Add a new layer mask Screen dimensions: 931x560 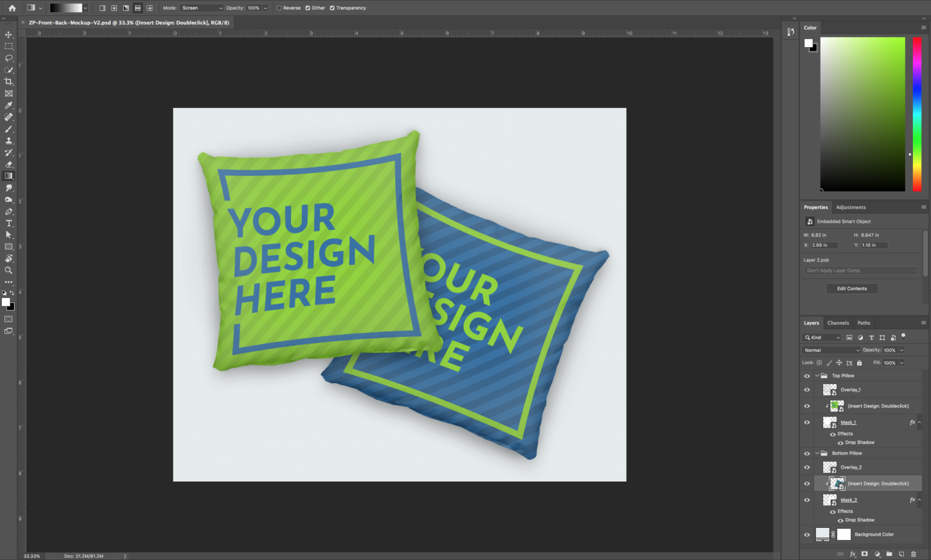(863, 554)
